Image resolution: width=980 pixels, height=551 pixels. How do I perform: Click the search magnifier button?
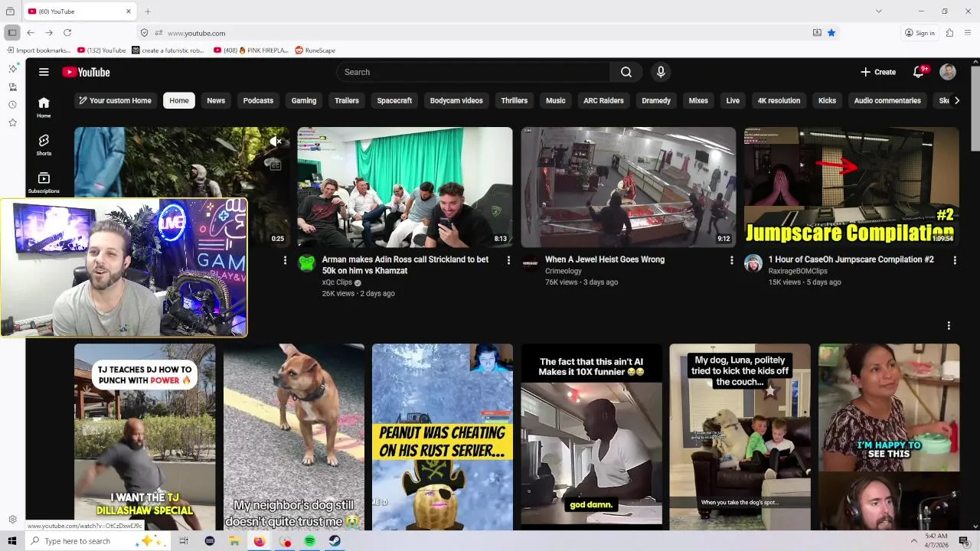point(626,72)
